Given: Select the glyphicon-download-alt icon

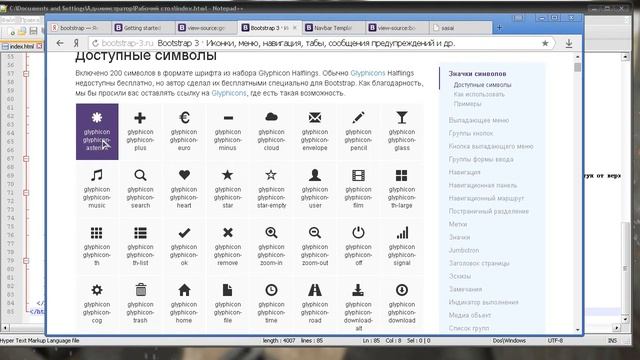Looking at the screenshot, I should click(358, 290).
